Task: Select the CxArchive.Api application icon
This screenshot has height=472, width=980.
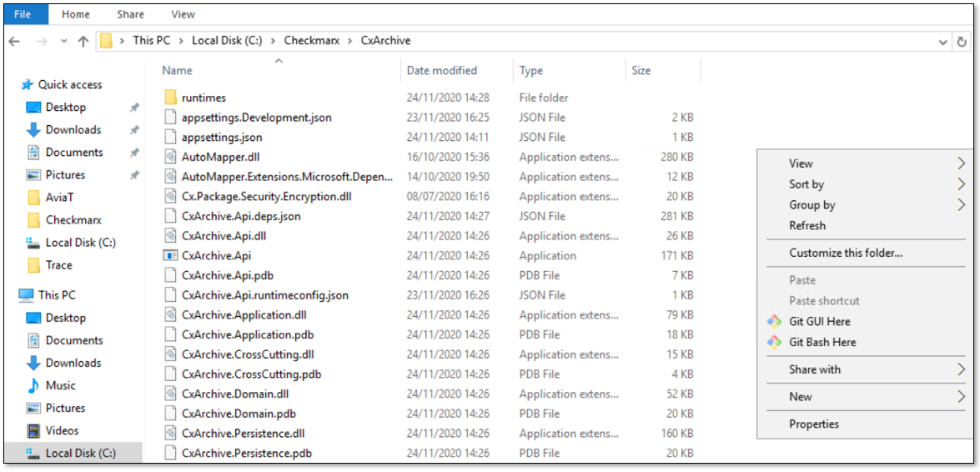Action: pyautogui.click(x=171, y=256)
